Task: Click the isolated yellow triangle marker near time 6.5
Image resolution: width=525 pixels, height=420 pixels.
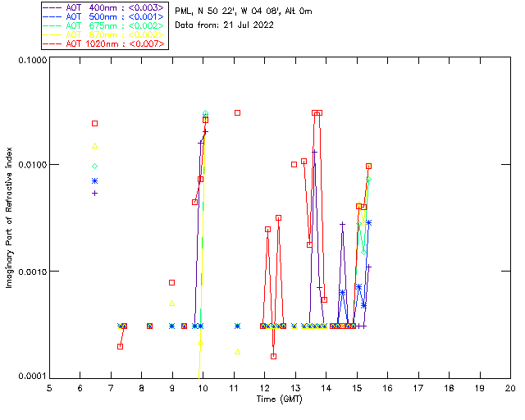Action: click(95, 146)
